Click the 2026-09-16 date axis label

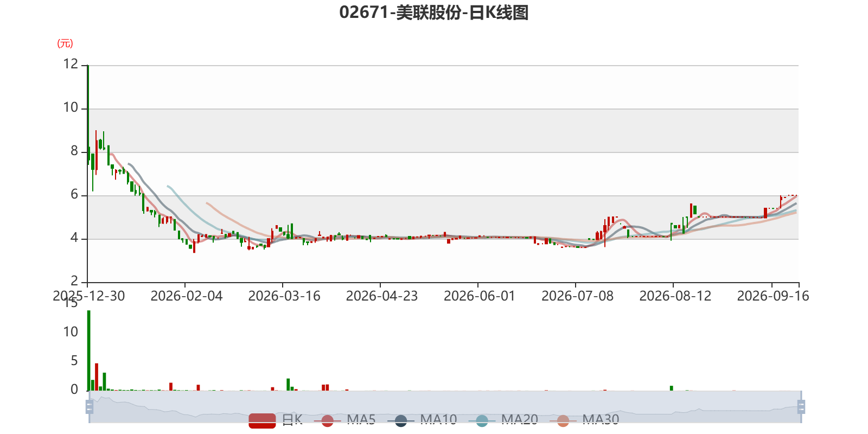point(773,296)
